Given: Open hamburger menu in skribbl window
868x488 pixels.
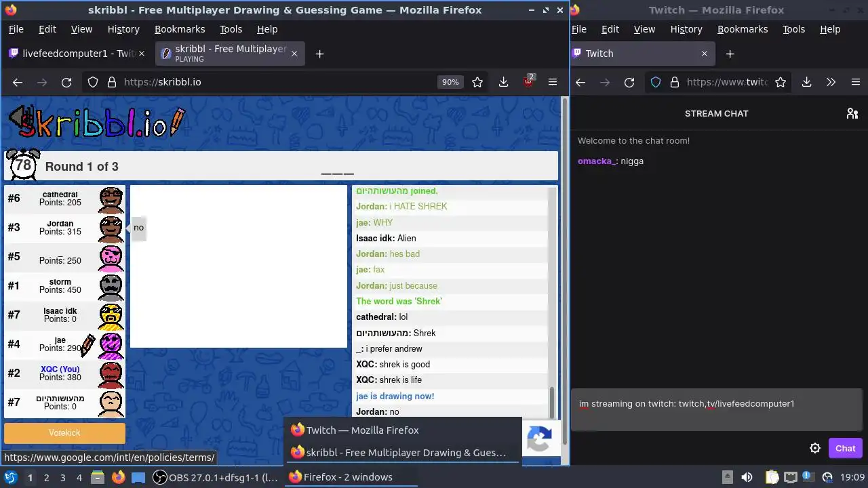Looking at the screenshot, I should (553, 82).
